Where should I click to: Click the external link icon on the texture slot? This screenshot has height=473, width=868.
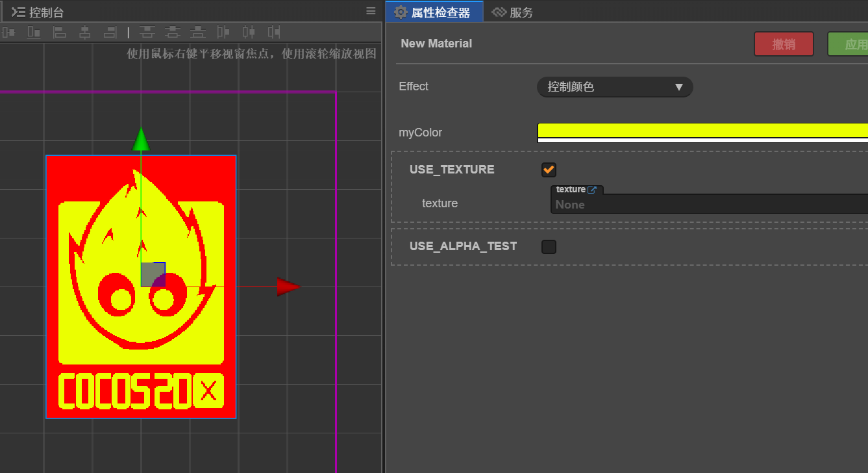[x=592, y=190]
